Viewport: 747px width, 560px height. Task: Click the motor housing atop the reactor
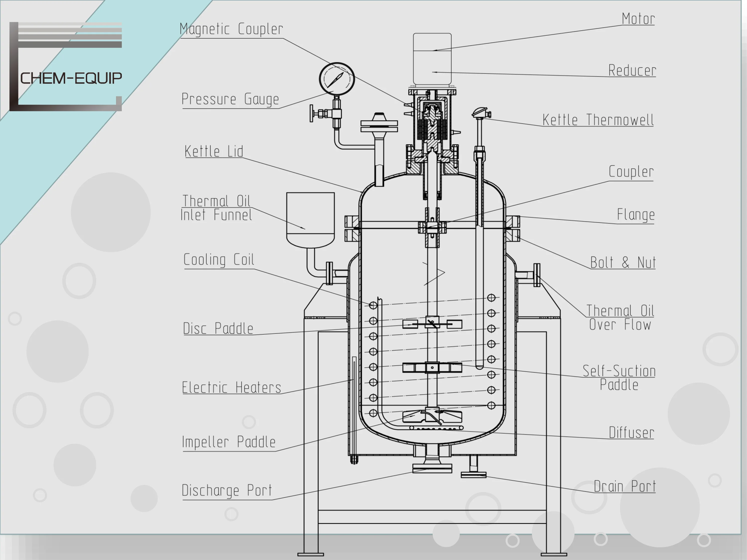[432, 59]
